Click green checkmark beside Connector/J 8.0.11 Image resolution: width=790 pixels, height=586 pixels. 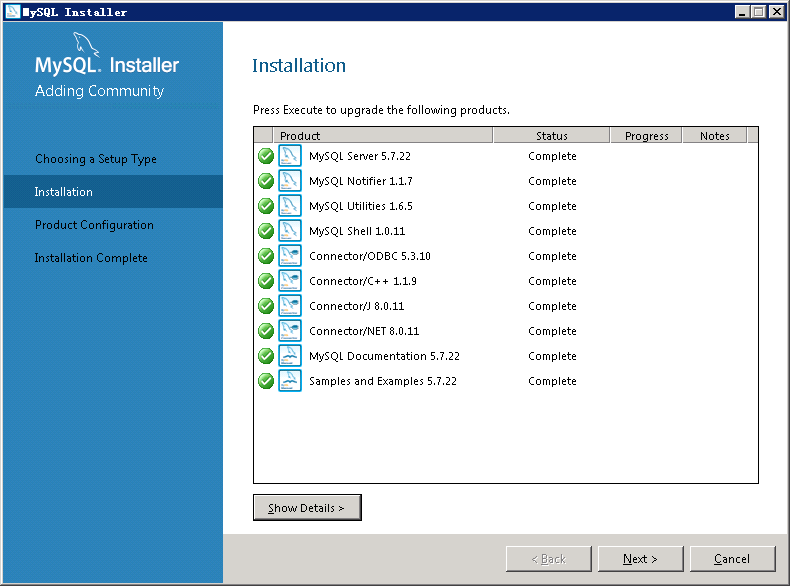[x=266, y=306]
